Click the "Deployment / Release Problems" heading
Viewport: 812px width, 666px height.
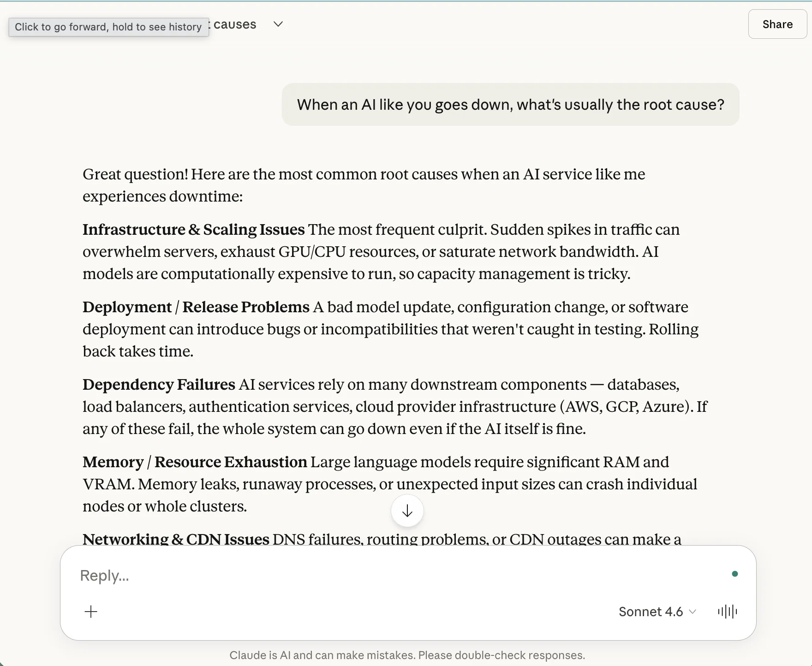(196, 307)
